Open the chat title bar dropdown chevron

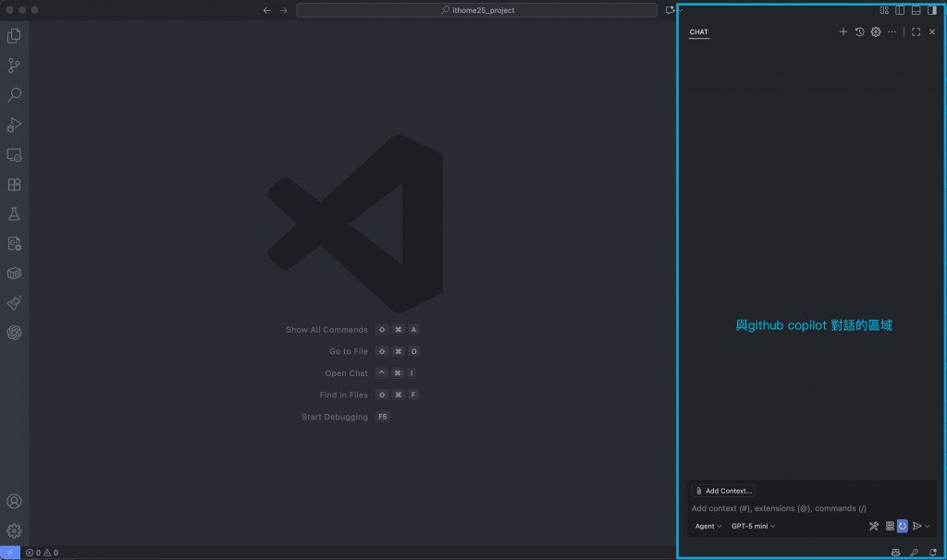pyautogui.click(x=680, y=10)
